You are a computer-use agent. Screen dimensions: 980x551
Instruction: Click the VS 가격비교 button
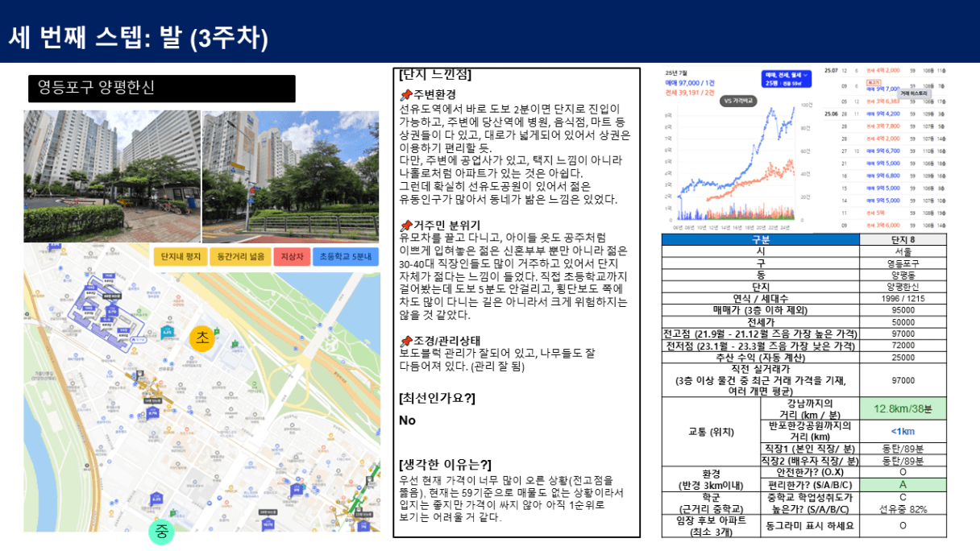(x=739, y=101)
